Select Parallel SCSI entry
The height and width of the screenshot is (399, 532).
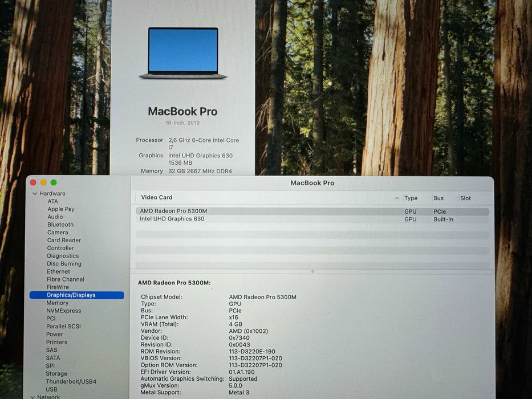[63, 327]
